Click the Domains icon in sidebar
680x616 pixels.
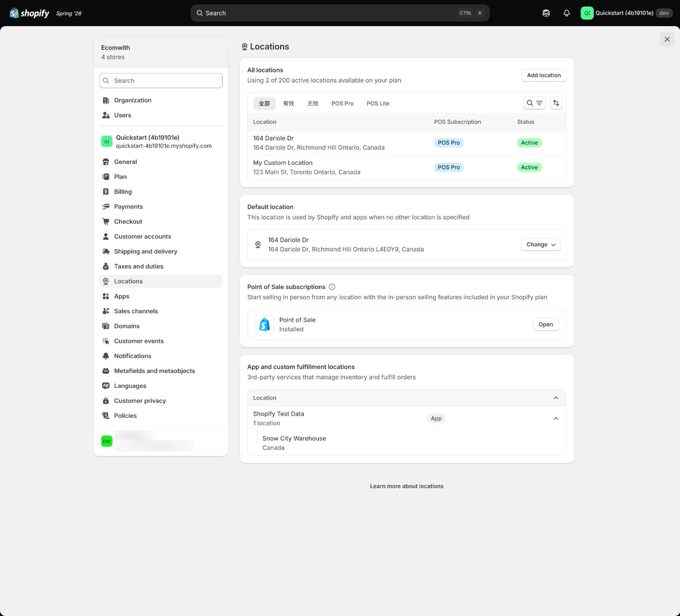(106, 326)
